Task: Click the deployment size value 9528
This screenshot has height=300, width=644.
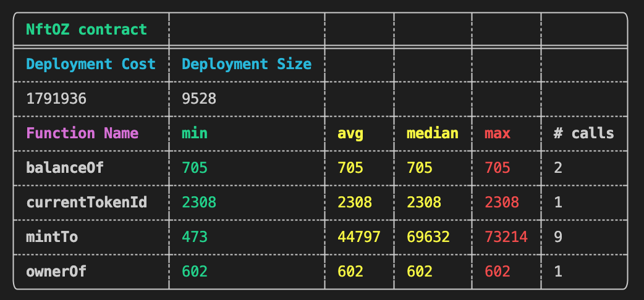Action: (199, 99)
